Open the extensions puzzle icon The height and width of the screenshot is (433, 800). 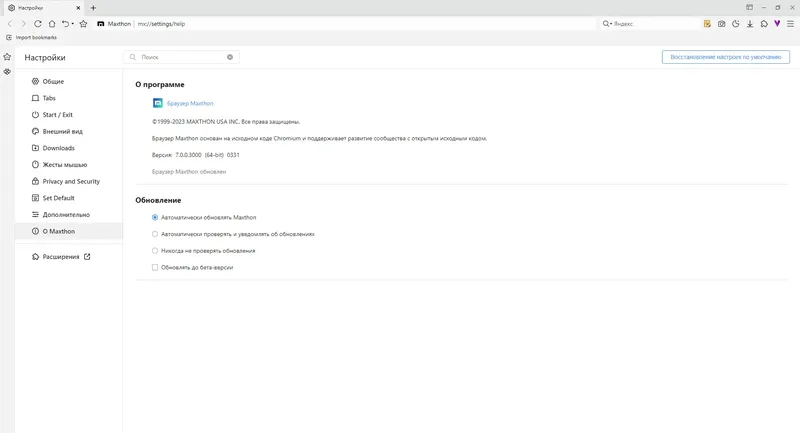[x=763, y=23]
